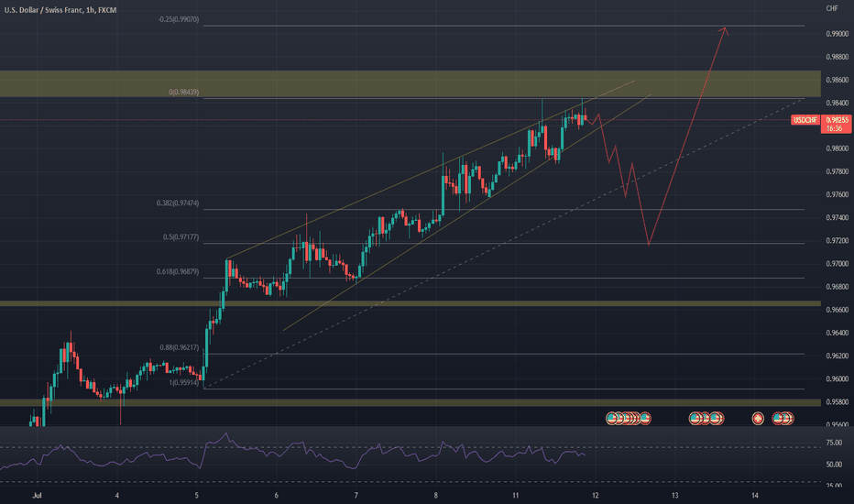Select the 0.382(0.97474) Fibonacci level label
The image size is (854, 504).
point(178,203)
